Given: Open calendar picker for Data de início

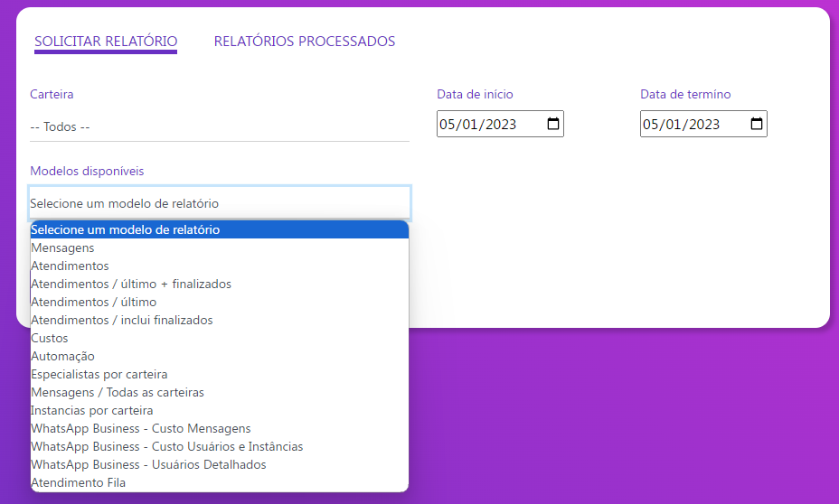Looking at the screenshot, I should (x=553, y=124).
